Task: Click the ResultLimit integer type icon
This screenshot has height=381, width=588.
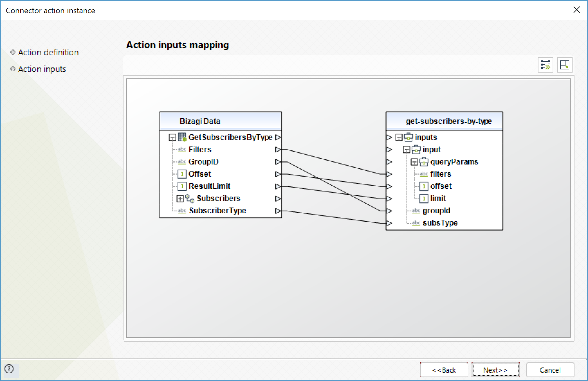Action: [x=182, y=186]
